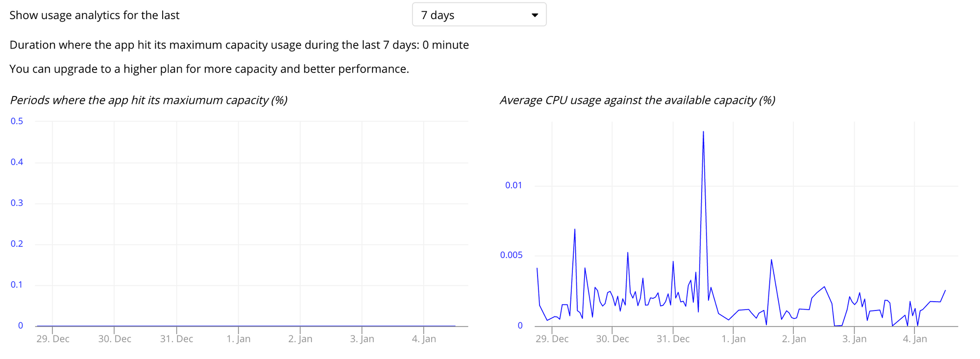
Task: Click the 0.5 y-axis label on capacity chart
Action: 17,121
